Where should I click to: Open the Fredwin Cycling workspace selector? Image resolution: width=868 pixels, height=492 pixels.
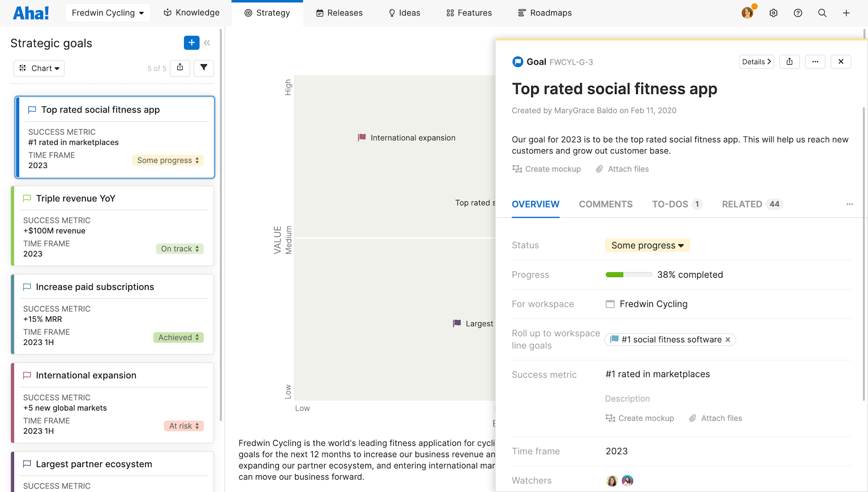(107, 13)
